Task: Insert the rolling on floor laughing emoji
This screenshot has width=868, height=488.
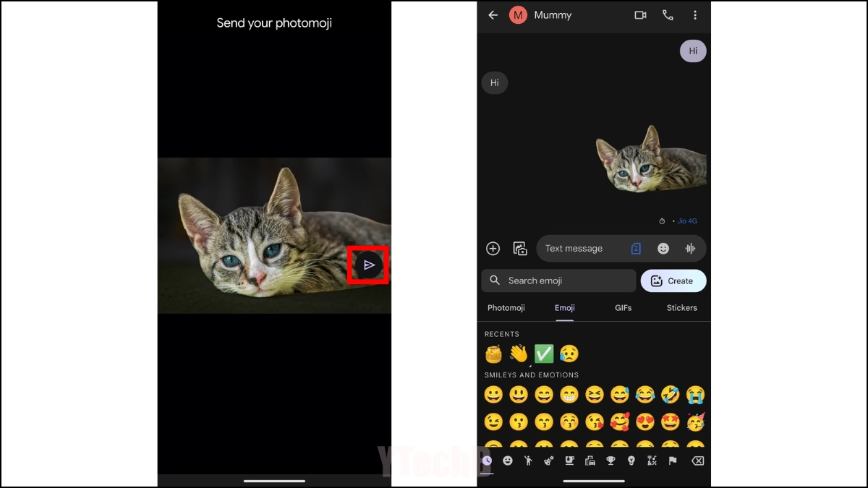Action: click(x=671, y=395)
